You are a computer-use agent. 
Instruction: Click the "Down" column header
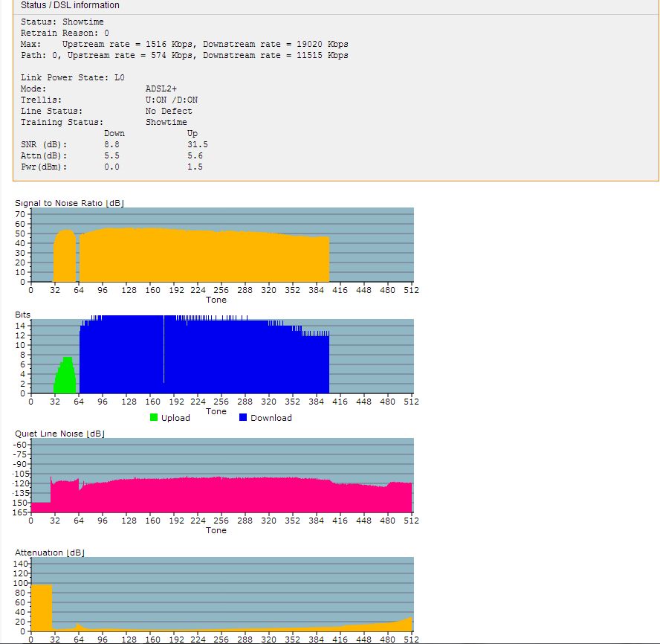click(x=114, y=134)
